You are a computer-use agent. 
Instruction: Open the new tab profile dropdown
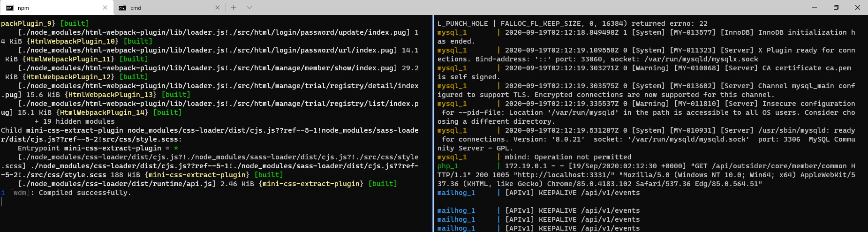pyautogui.click(x=249, y=7)
